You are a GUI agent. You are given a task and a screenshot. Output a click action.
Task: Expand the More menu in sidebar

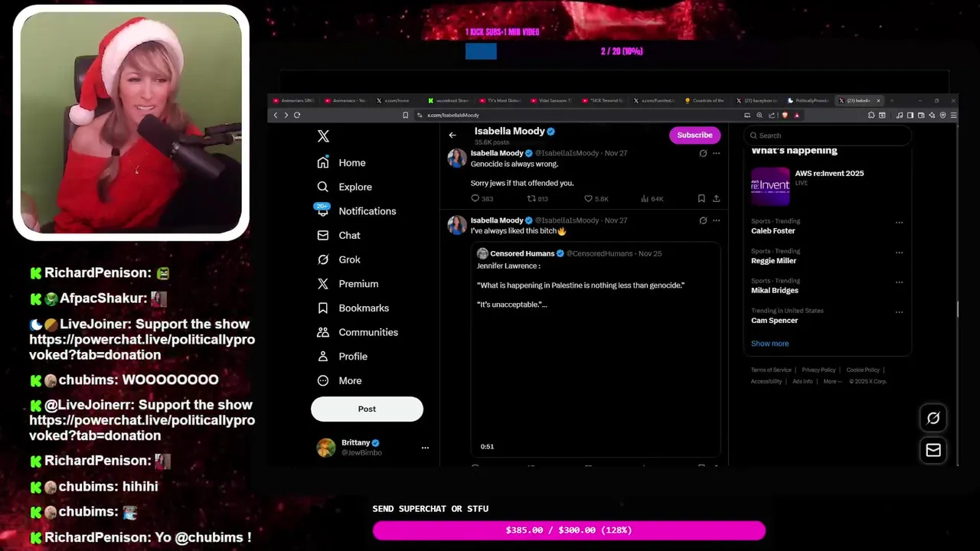click(339, 381)
